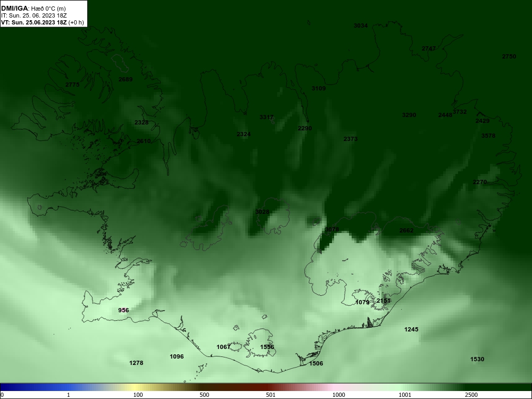Click the 'IT: Sun. 25. 06. 2023 18Z' line
The height and width of the screenshot is (399, 532).
tap(34, 15)
